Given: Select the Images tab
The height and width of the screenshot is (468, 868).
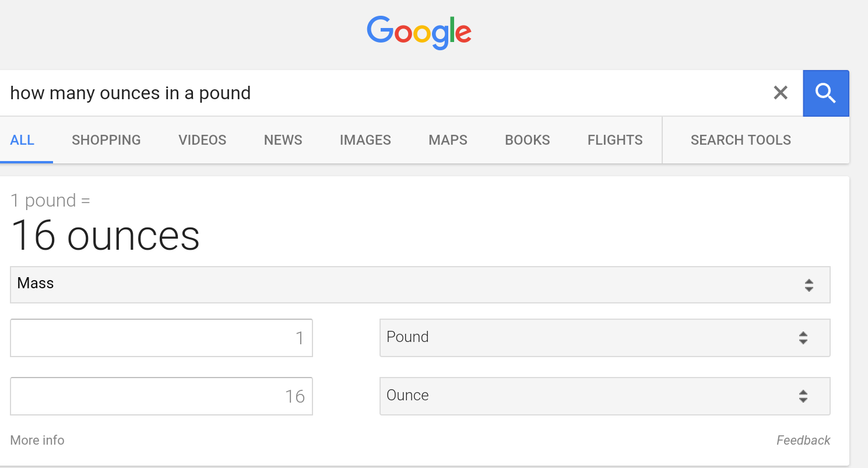Looking at the screenshot, I should click(x=366, y=140).
